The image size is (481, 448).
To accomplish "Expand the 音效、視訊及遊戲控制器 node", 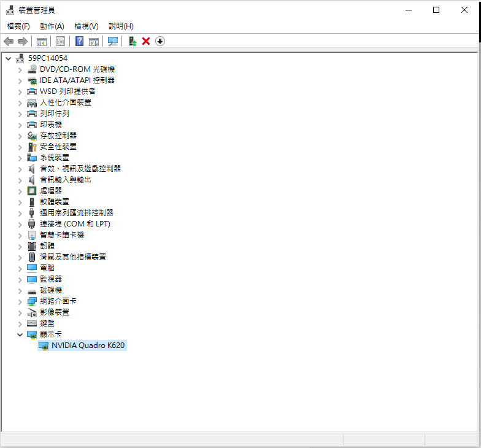I will (x=20, y=169).
